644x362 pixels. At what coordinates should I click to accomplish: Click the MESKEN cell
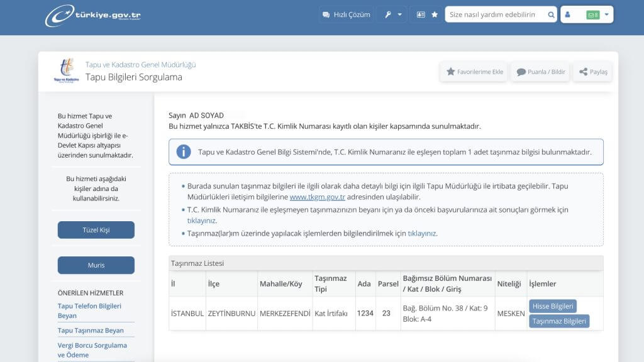511,314
